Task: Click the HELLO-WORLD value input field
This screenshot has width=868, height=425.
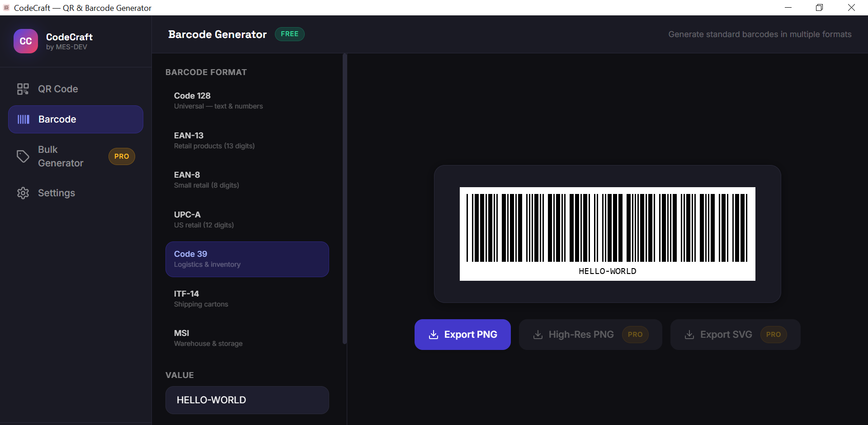Action: [x=247, y=400]
